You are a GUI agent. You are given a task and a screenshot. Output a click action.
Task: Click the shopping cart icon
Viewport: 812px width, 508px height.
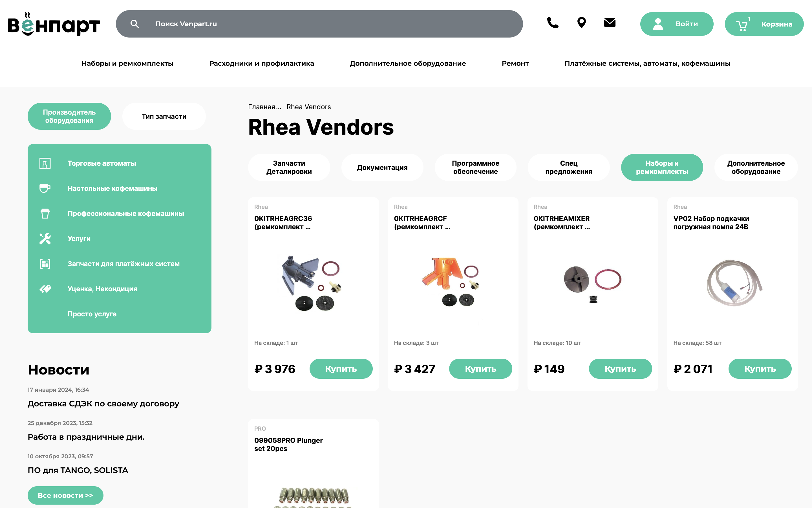tap(742, 25)
